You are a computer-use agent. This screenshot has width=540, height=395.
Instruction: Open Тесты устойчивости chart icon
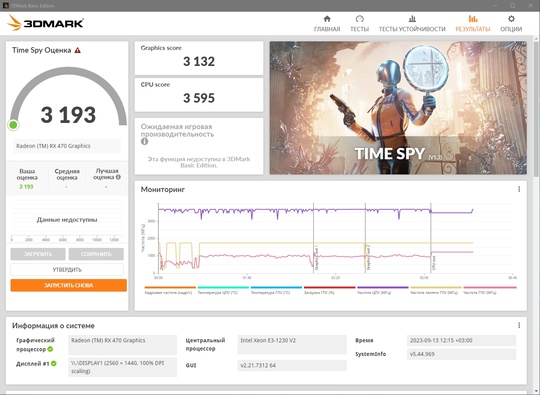coord(412,19)
